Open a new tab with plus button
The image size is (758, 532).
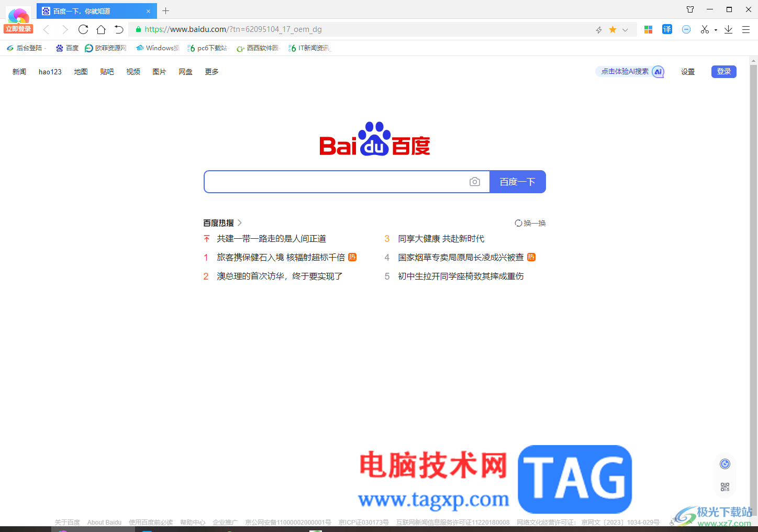tap(165, 10)
